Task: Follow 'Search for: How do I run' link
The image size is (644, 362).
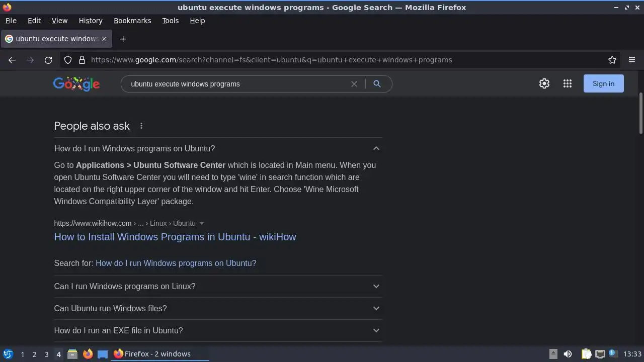Action: 176,263
